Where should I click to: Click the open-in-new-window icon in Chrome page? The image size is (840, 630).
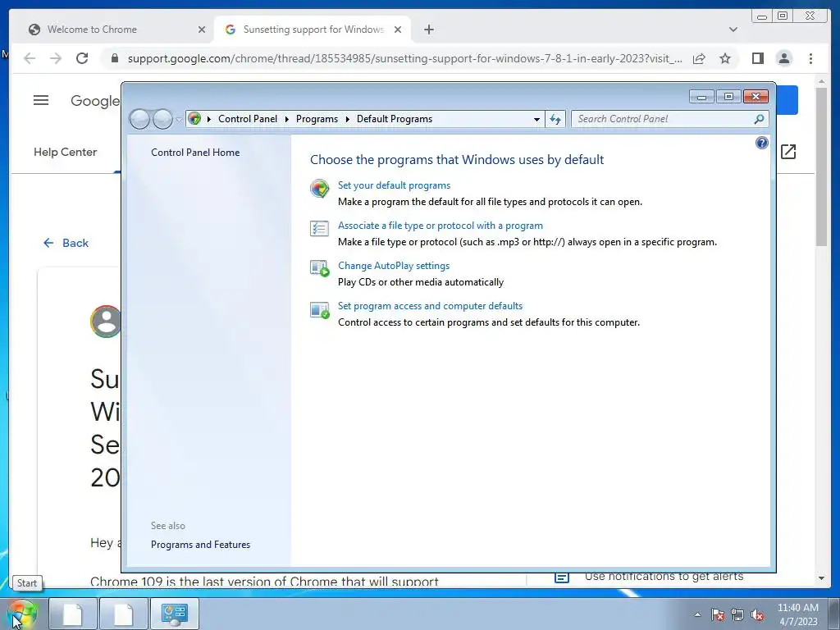click(x=788, y=152)
